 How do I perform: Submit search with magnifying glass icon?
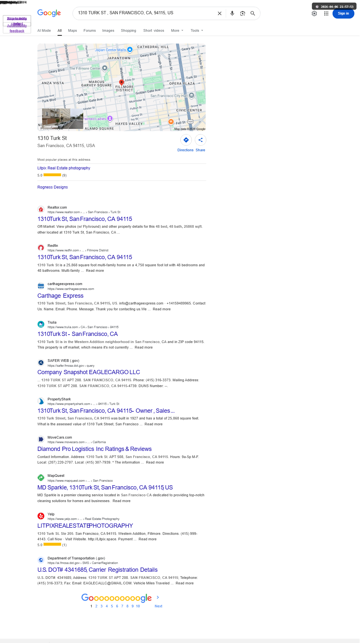click(253, 13)
